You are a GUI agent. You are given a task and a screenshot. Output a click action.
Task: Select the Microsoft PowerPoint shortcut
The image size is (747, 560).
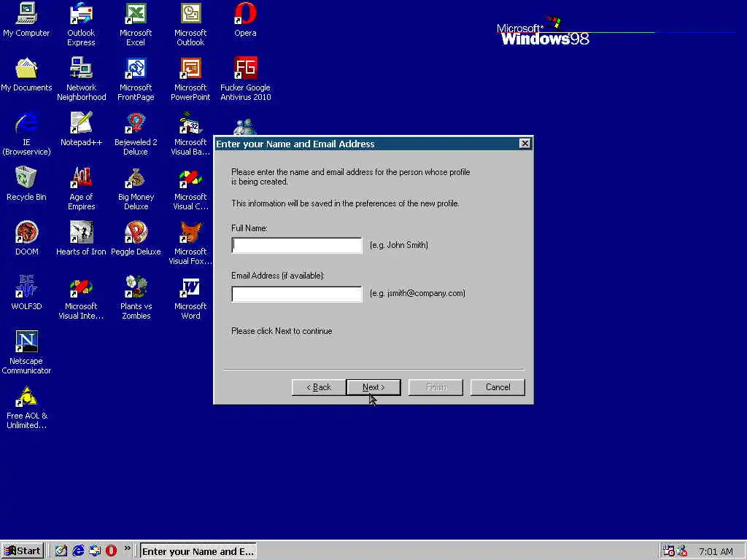(x=190, y=79)
